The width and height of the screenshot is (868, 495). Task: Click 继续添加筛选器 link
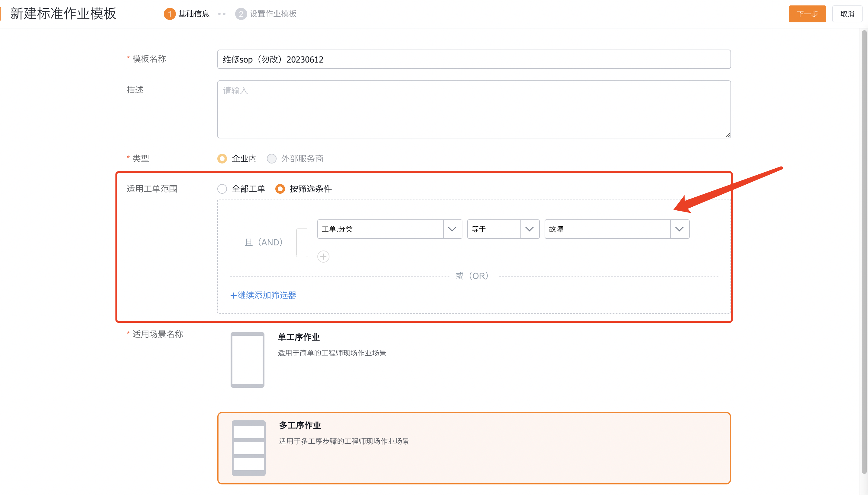pyautogui.click(x=263, y=295)
